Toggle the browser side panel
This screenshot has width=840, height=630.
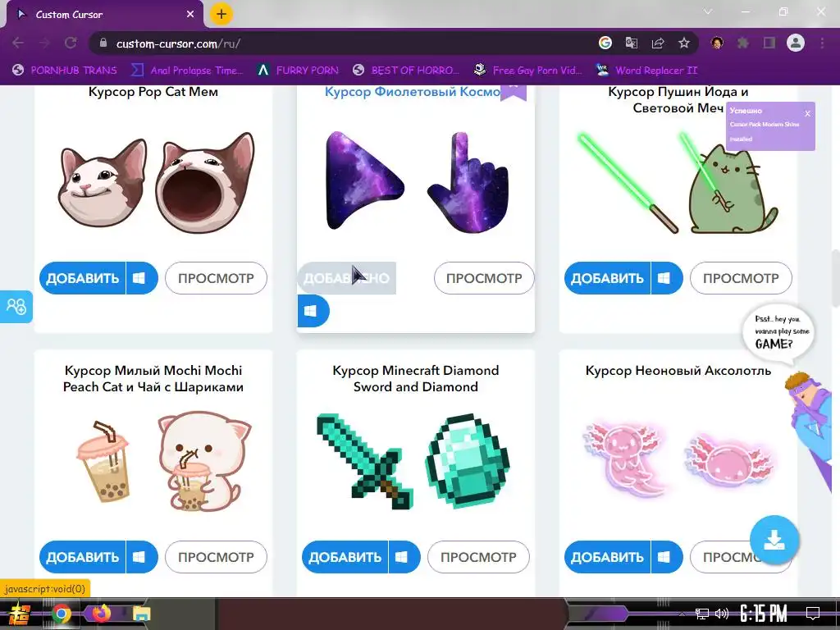click(x=769, y=43)
